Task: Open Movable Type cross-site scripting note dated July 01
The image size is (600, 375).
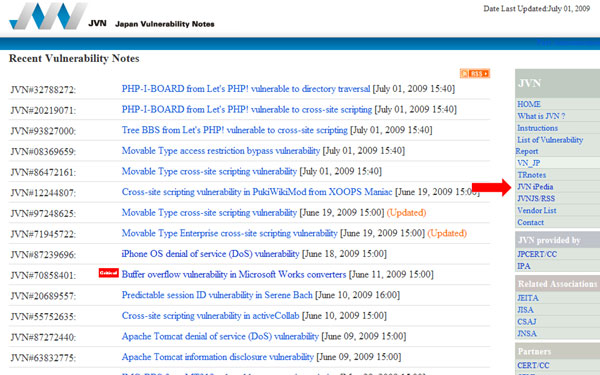Action: [209, 171]
